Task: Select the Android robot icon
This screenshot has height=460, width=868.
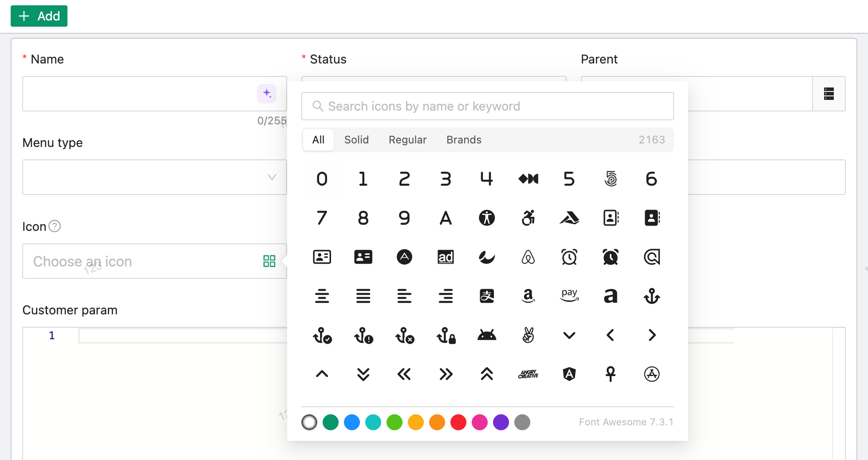Action: (487, 335)
